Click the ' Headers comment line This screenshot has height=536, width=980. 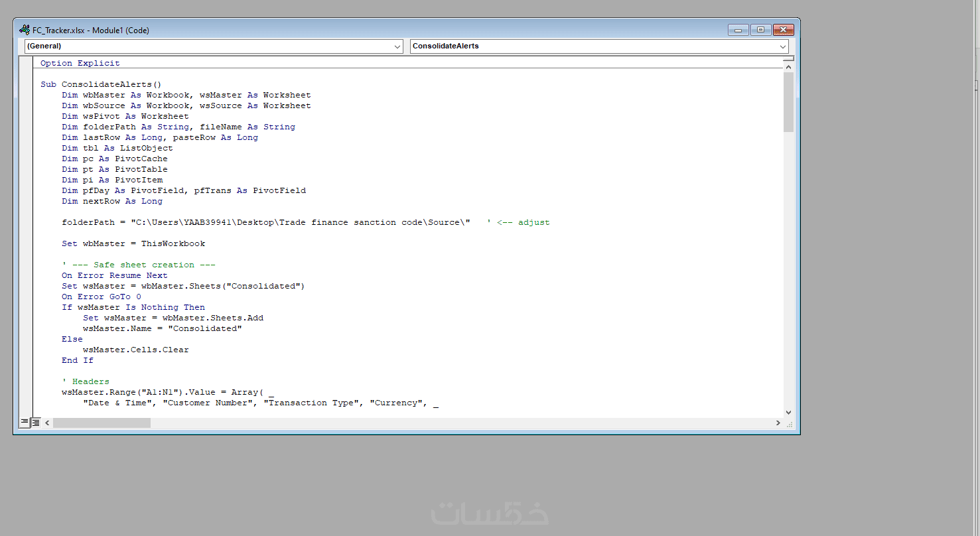coord(86,381)
